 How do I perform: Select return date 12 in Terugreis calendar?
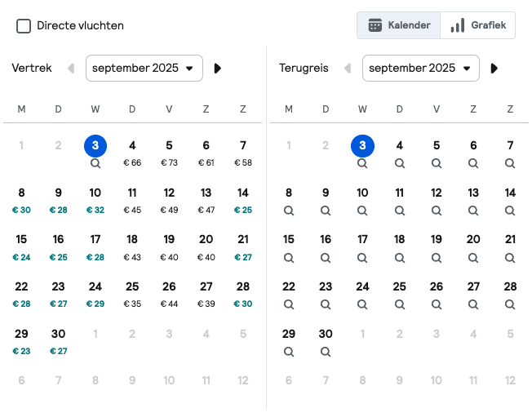point(437,199)
